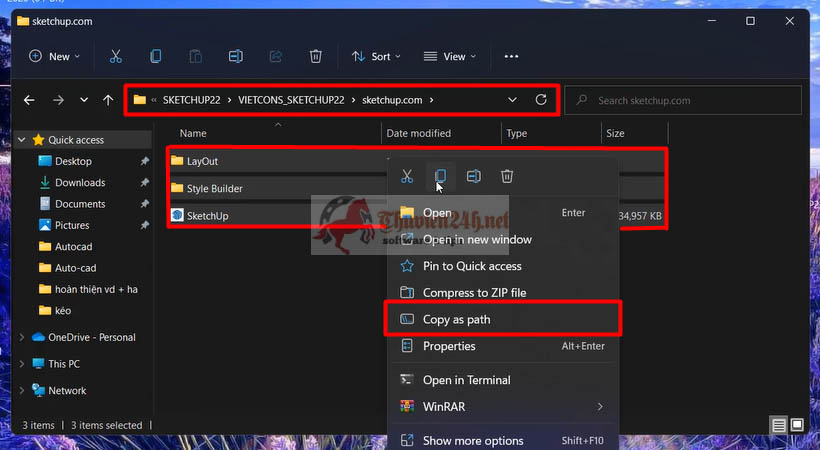Switch to large thumbnails view icon in status bar
The width and height of the screenshot is (820, 450).
click(797, 424)
